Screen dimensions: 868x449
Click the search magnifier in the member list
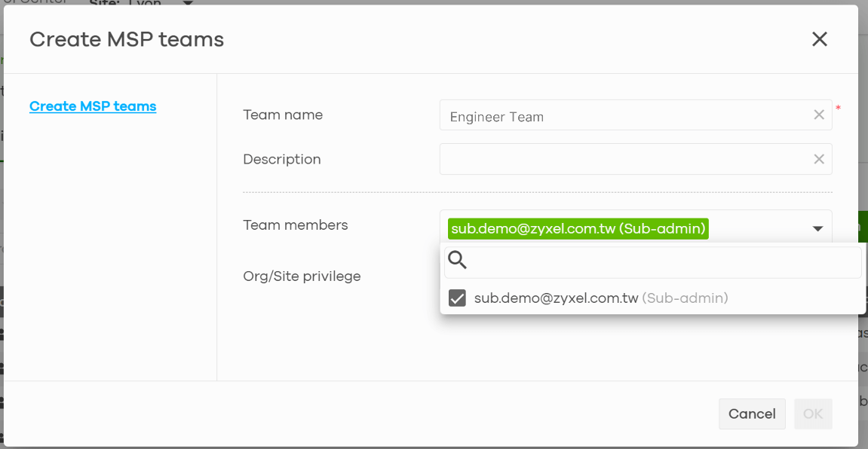tap(458, 260)
